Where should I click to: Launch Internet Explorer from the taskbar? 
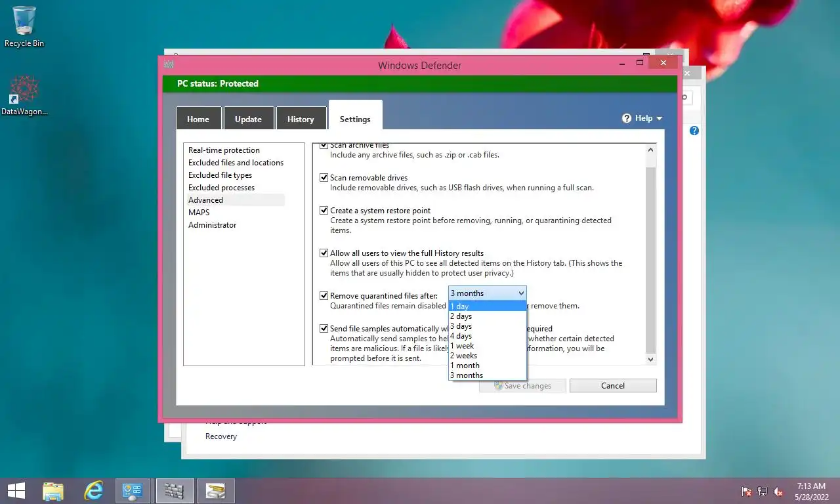click(94, 490)
